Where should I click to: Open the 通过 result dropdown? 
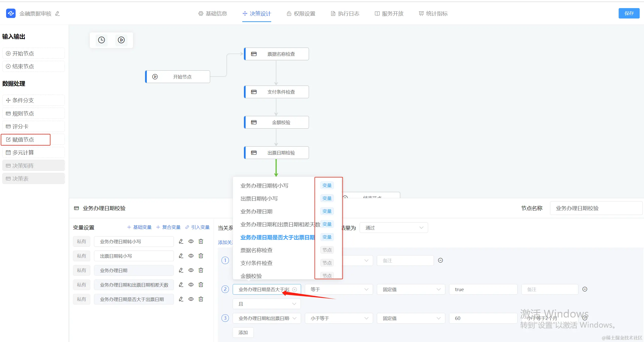(x=394, y=228)
